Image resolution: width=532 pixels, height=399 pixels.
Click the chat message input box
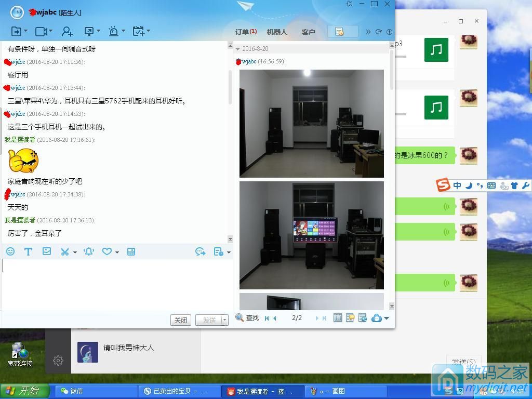point(116,284)
